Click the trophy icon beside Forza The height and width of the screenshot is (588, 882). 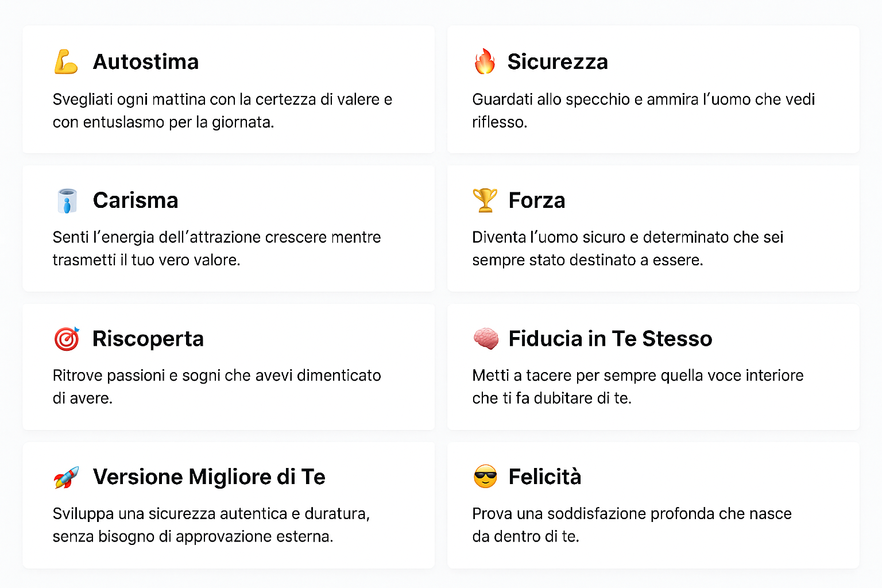485,200
